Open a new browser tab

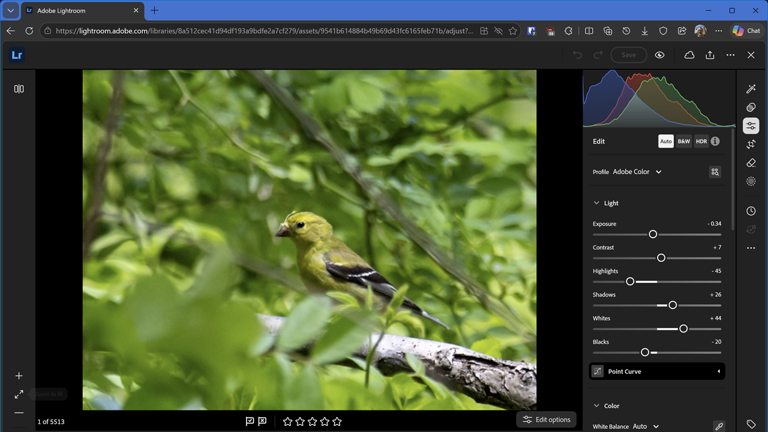coord(154,10)
